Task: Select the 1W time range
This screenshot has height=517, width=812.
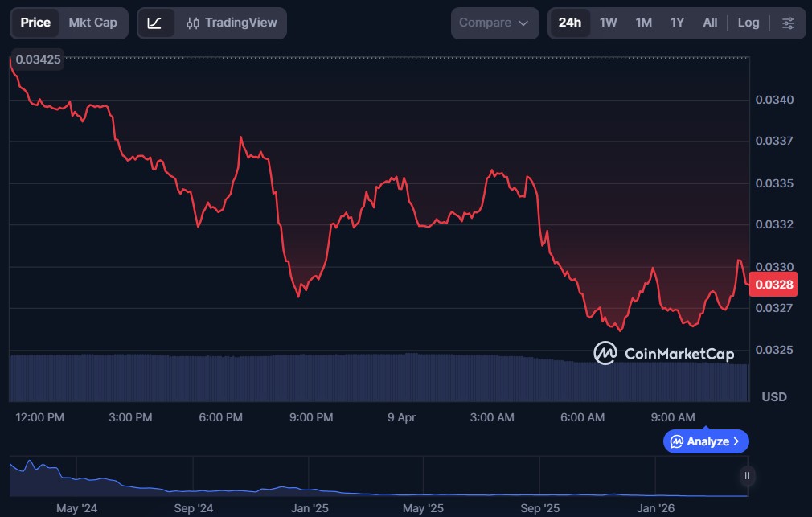Action: tap(609, 23)
